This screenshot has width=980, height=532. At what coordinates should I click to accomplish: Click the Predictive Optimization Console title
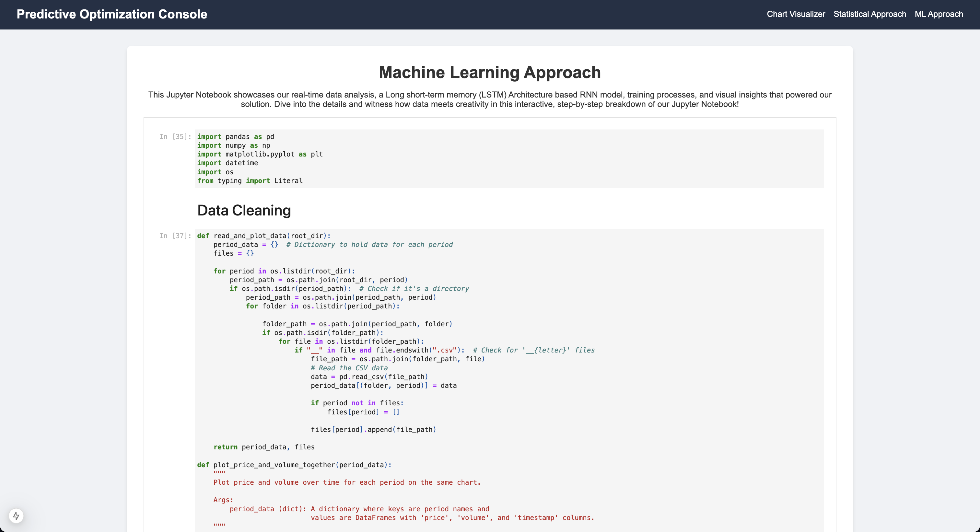112,14
